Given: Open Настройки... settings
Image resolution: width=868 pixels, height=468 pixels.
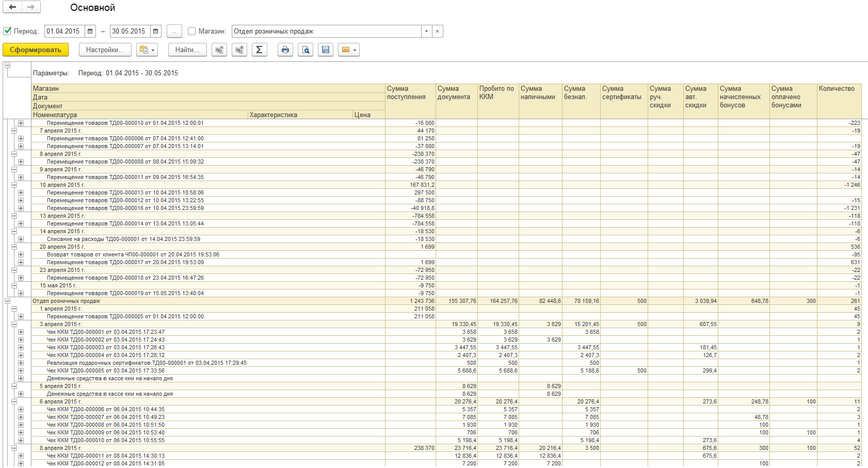Looking at the screenshot, I should (x=105, y=50).
